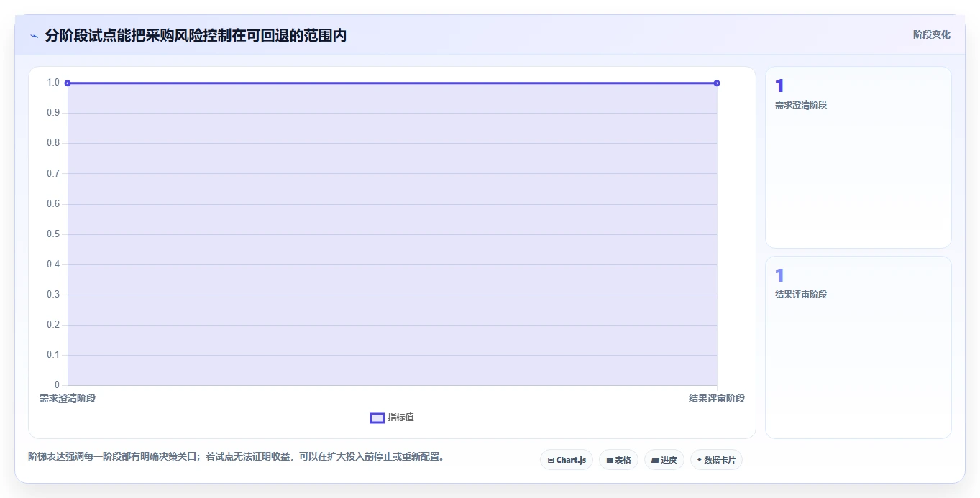Viewport: 980px width, 498px height.
Task: Select the 表格 chip
Action: click(618, 460)
